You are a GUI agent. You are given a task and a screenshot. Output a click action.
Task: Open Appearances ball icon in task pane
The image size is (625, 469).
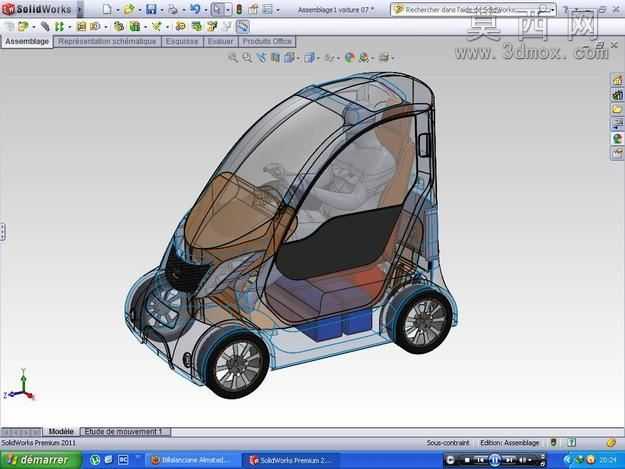coord(617,138)
